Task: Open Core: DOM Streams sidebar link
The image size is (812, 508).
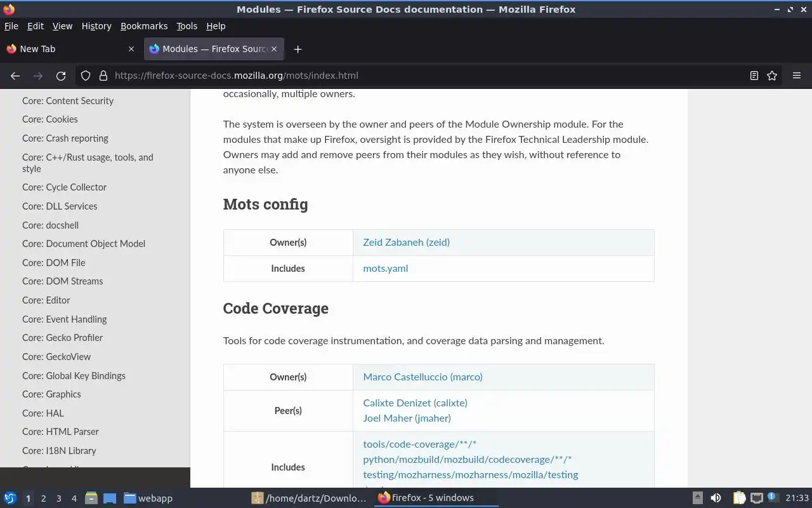Action: coord(62,281)
